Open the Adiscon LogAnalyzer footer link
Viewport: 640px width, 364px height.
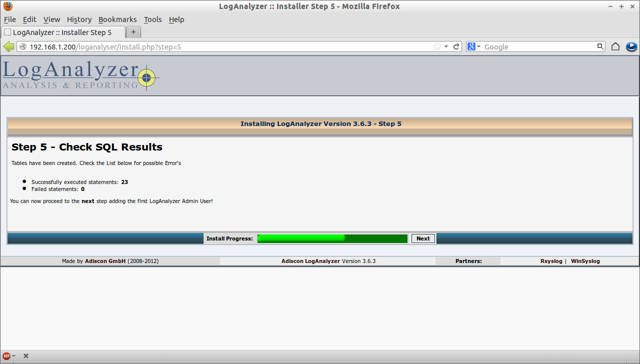pos(310,261)
